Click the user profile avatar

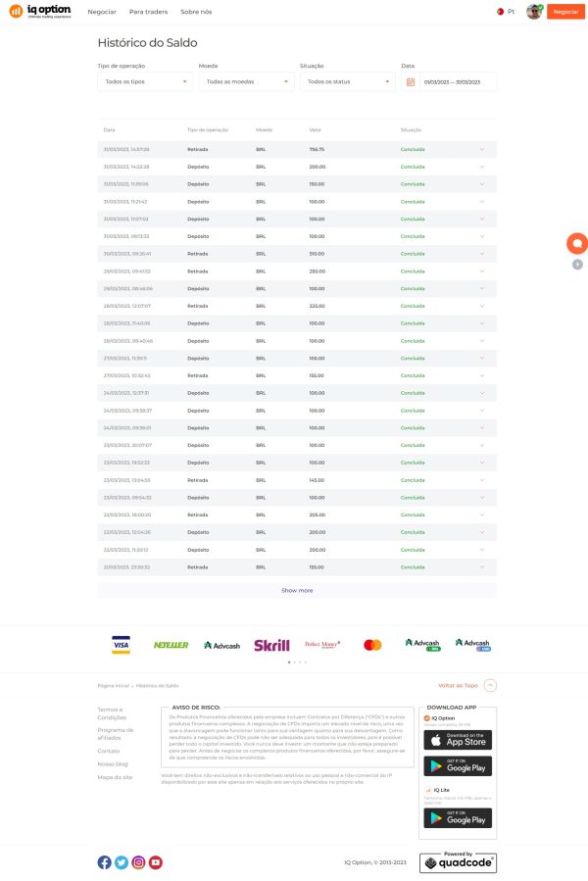[x=534, y=11]
